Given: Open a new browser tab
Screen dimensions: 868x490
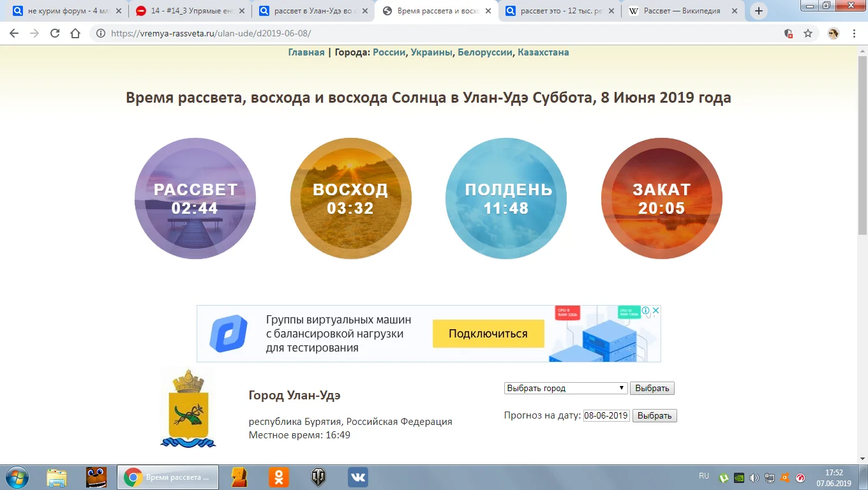Looking at the screenshot, I should [758, 11].
